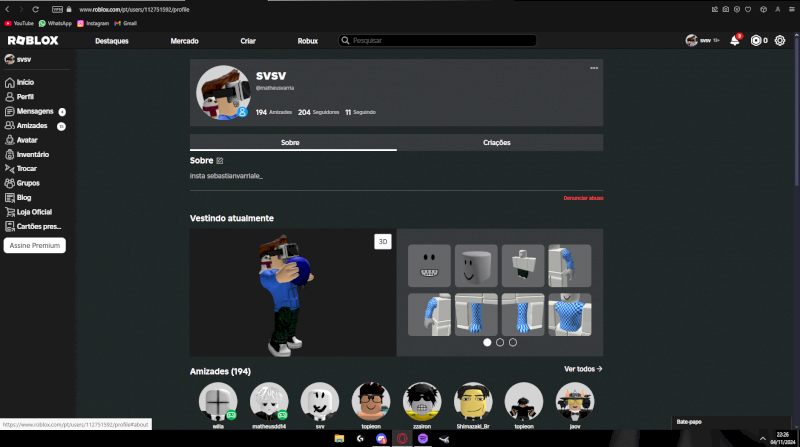Open the 11 Seguindo stat link
The image size is (800, 447).
tap(360, 112)
